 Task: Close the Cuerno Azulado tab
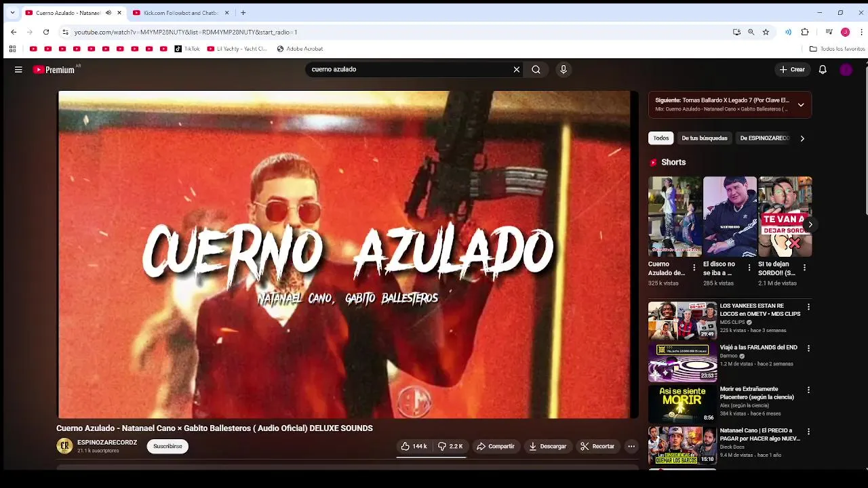coord(119,13)
